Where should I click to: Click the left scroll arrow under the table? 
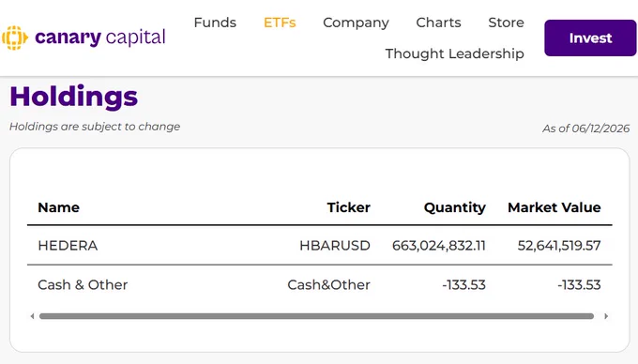click(x=32, y=316)
